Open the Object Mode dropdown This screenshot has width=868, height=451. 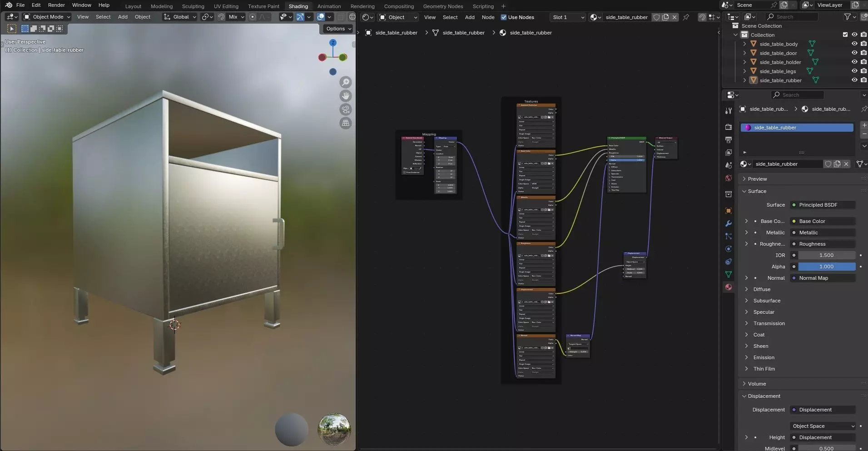(x=47, y=17)
